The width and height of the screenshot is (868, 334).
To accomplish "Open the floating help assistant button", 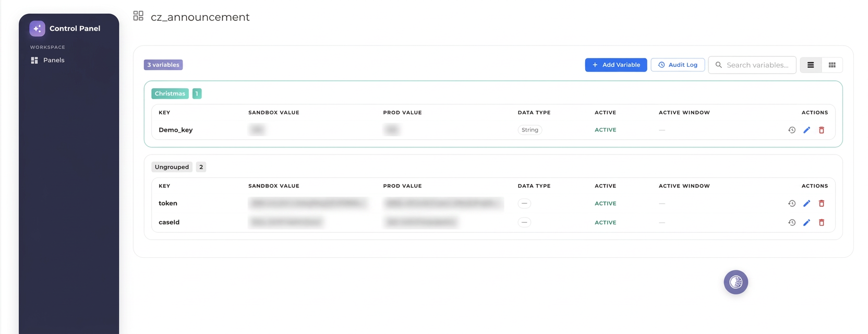I will tap(736, 282).
